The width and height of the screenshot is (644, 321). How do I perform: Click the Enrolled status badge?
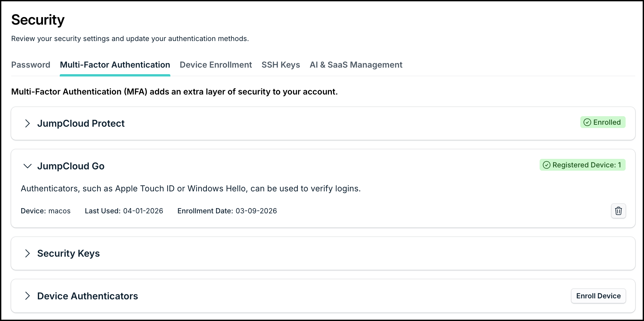click(603, 122)
